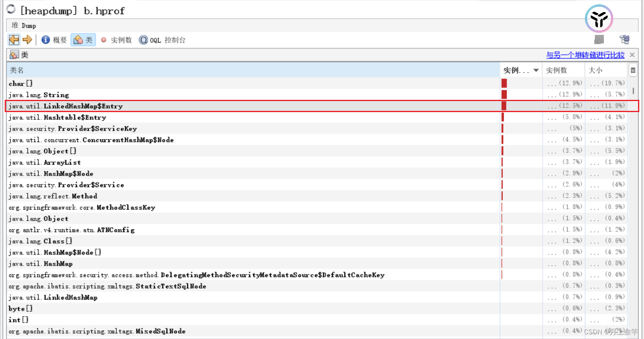Sort by the 类名 column header
Viewport: 644px width, 339px height.
coord(253,70)
